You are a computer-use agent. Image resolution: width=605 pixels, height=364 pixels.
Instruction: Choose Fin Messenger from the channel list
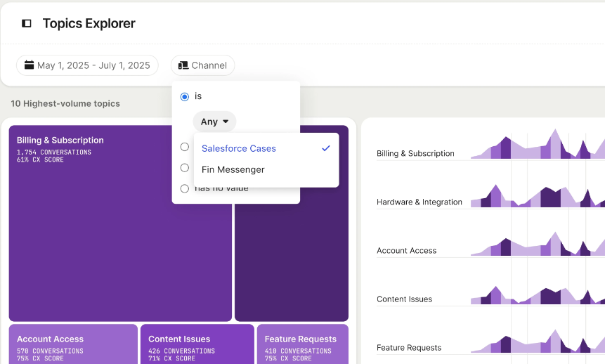pos(233,169)
